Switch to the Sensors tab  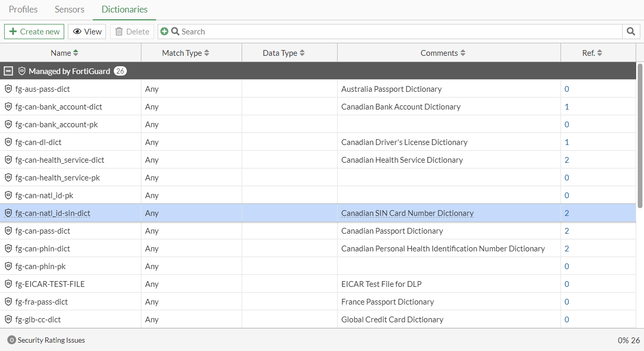point(69,9)
